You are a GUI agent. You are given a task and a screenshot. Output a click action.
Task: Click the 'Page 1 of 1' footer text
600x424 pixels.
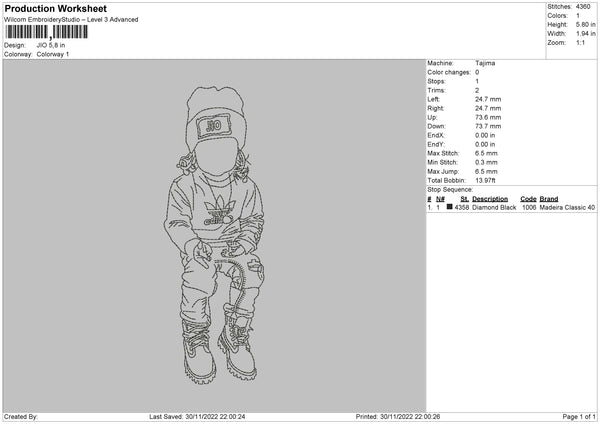579,417
